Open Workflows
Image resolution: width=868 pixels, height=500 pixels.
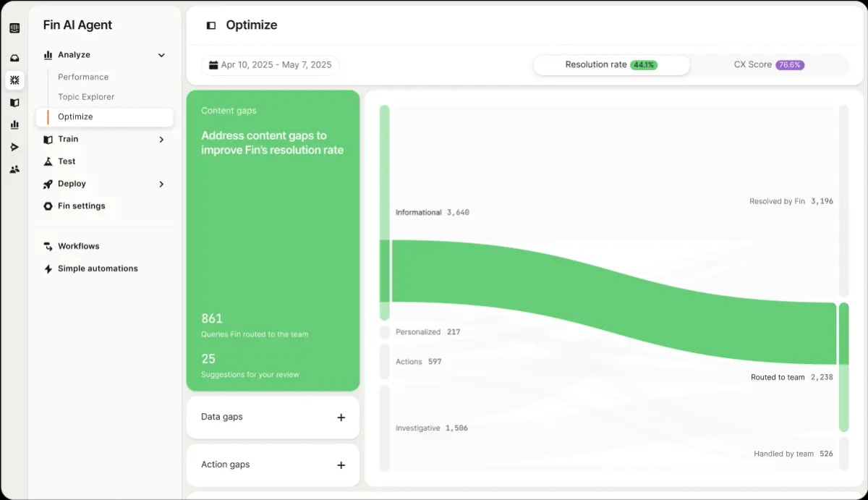(78, 246)
